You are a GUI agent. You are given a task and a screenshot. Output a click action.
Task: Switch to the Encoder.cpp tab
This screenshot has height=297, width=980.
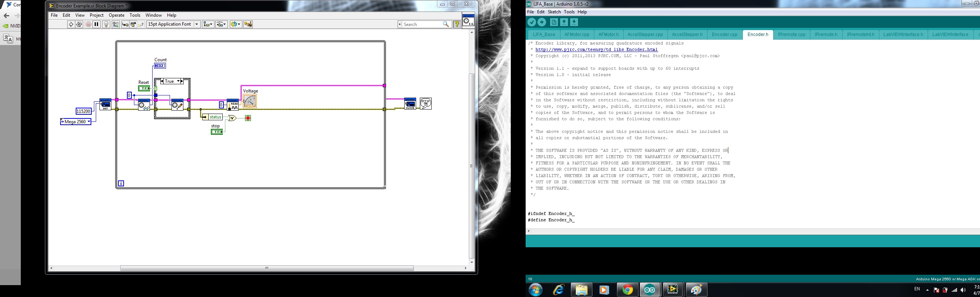[724, 35]
